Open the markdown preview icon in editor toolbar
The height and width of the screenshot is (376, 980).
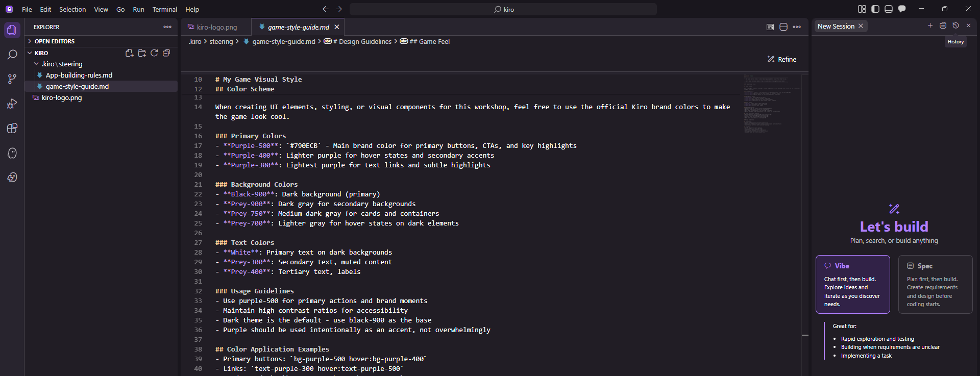770,27
